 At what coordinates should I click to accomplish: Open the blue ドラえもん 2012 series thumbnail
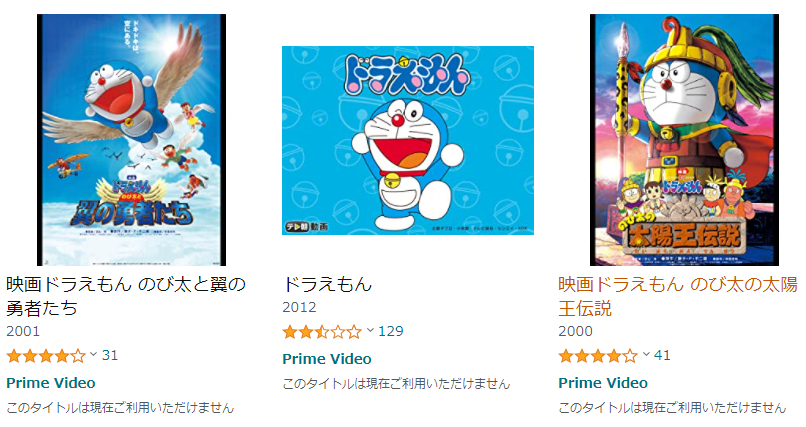pyautogui.click(x=408, y=140)
